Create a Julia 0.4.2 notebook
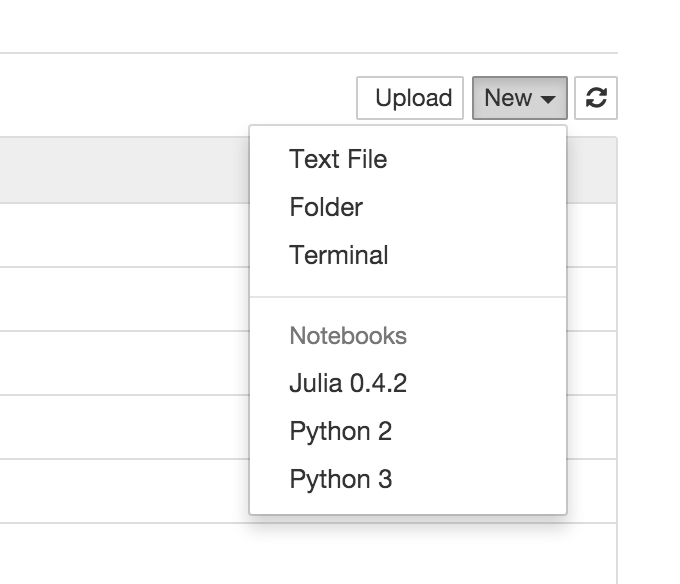This screenshot has width=680, height=584. (408, 383)
